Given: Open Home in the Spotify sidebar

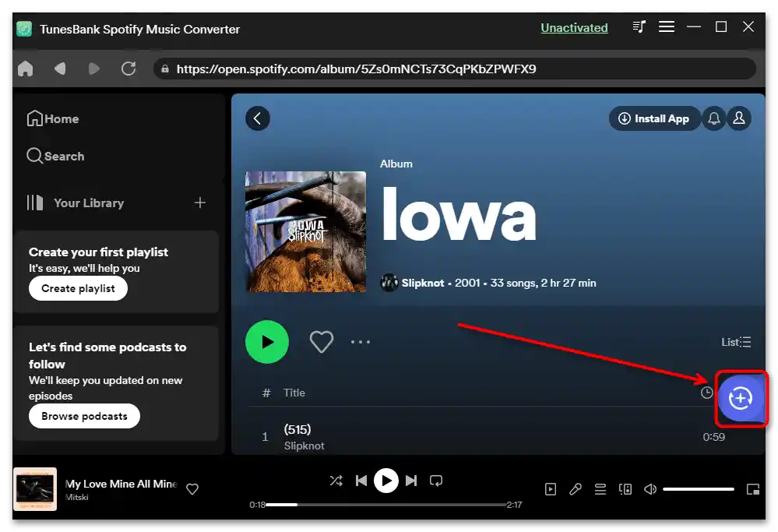Looking at the screenshot, I should click(53, 118).
